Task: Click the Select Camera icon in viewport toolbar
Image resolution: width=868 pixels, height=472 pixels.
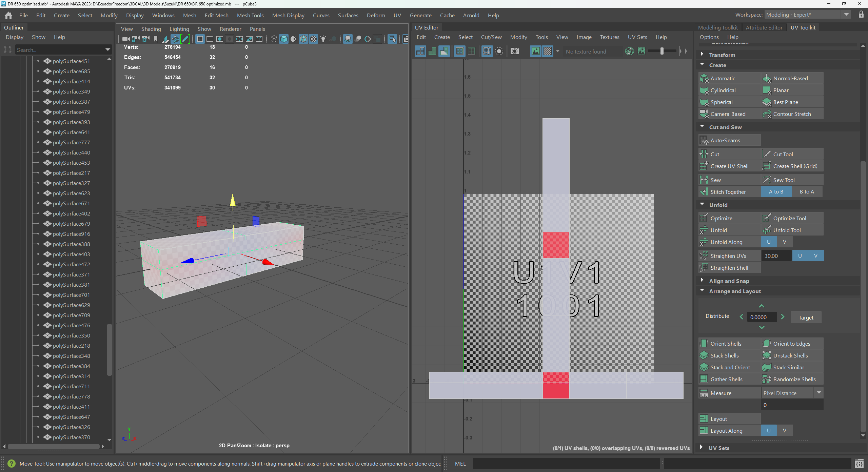Action: coord(126,39)
